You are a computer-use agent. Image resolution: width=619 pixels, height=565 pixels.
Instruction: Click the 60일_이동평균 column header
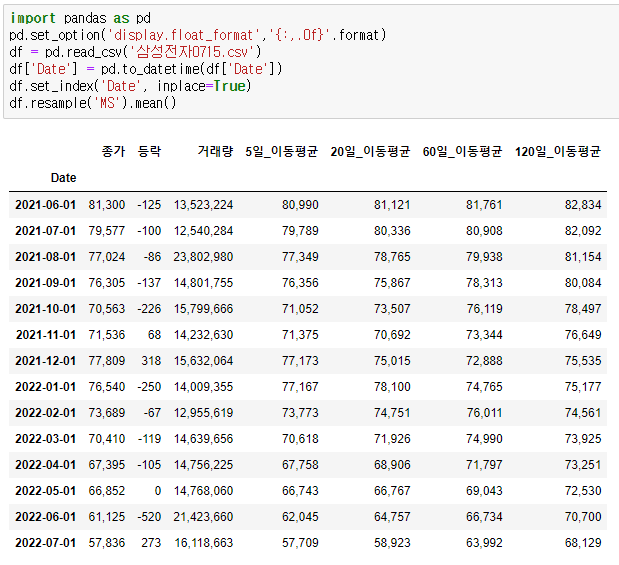pos(462,151)
